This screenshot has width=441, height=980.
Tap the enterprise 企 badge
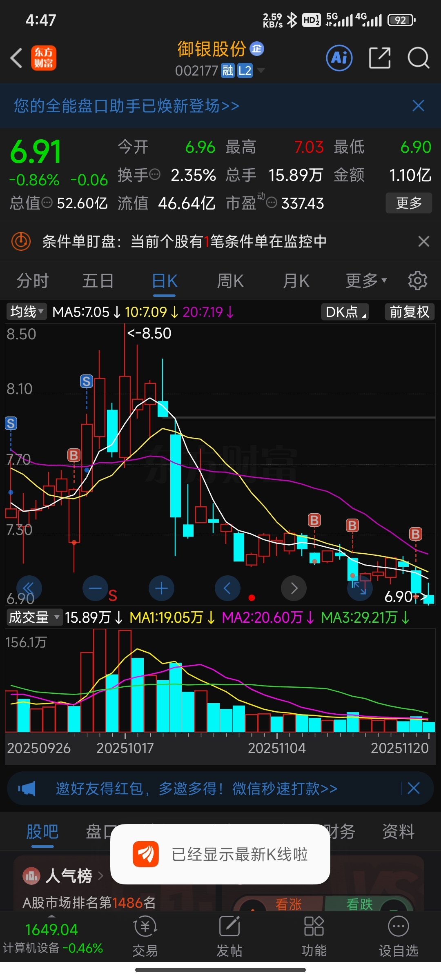[x=257, y=49]
